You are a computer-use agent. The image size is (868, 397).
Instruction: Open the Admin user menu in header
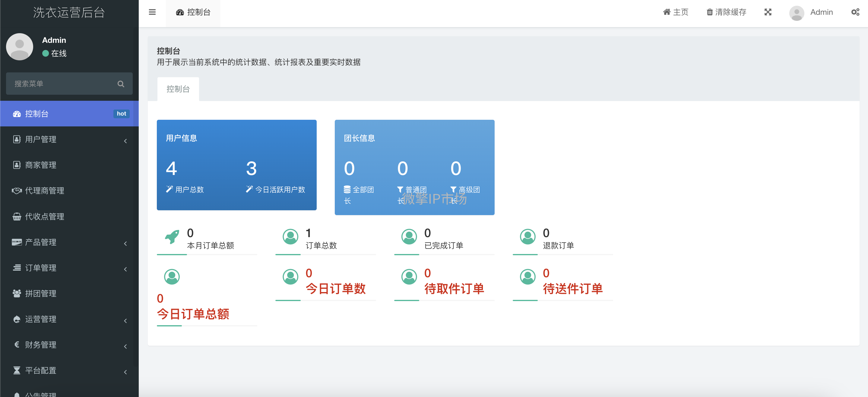pos(811,13)
